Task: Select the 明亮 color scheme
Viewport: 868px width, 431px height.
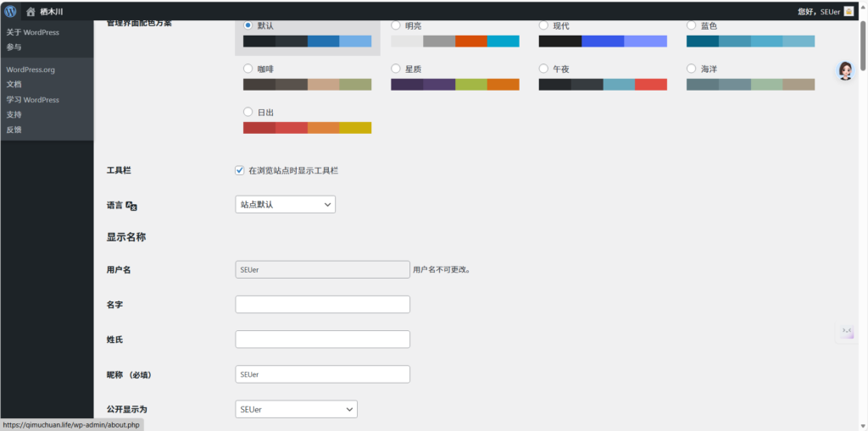Action: 396,25
